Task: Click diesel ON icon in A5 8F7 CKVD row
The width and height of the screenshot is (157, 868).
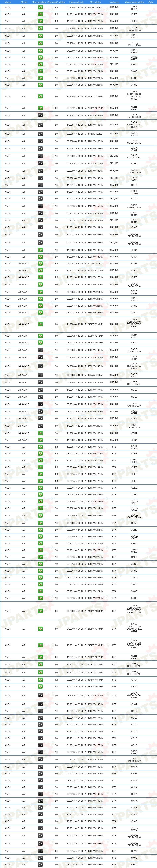Action: click(40, 851)
